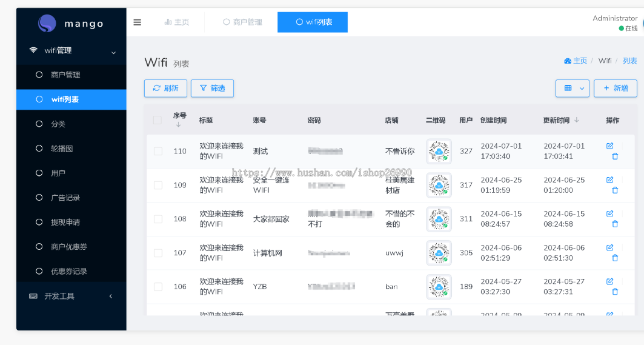Tick the select-all checkbox in table header
Image resolution: width=644 pixels, height=345 pixels.
(158, 120)
